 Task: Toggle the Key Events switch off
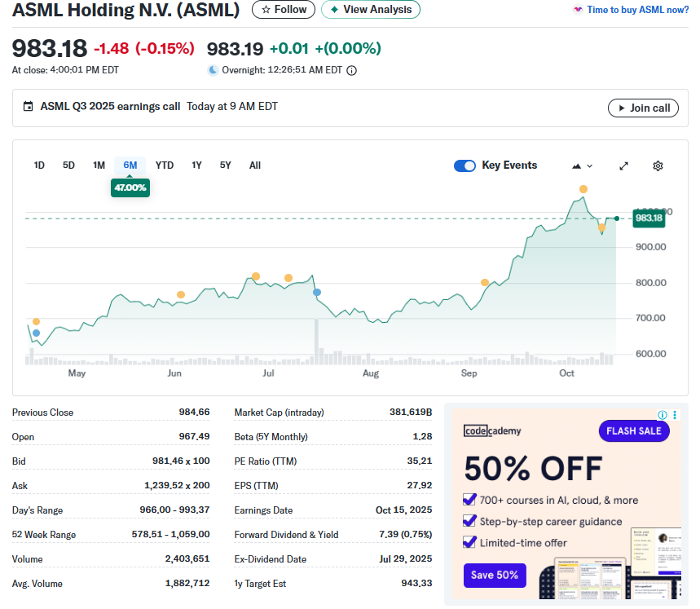point(464,165)
